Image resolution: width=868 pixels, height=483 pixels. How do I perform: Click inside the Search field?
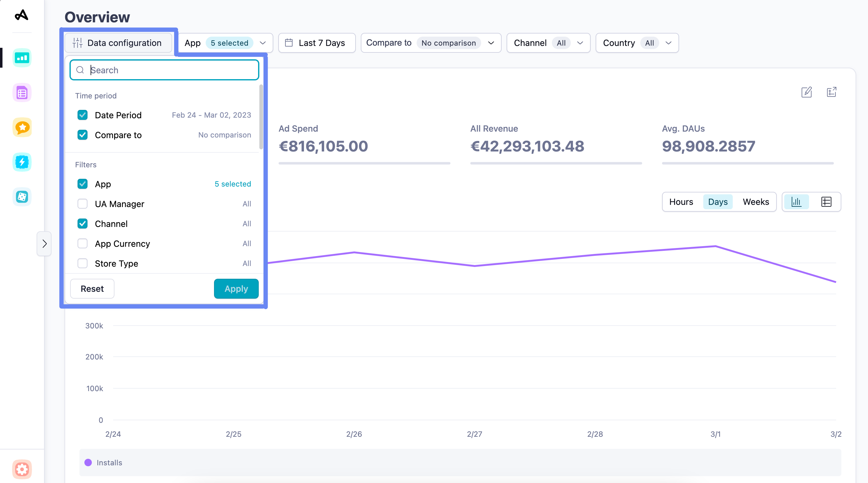[x=164, y=70]
